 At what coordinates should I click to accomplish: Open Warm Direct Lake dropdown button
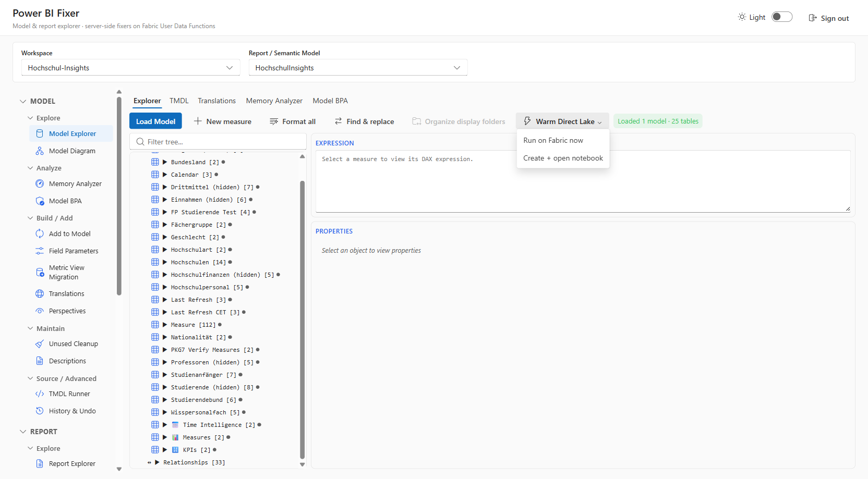562,121
